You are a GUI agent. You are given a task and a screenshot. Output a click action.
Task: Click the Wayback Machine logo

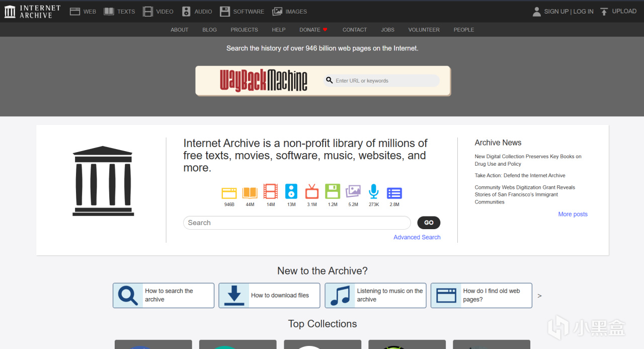coord(264,81)
